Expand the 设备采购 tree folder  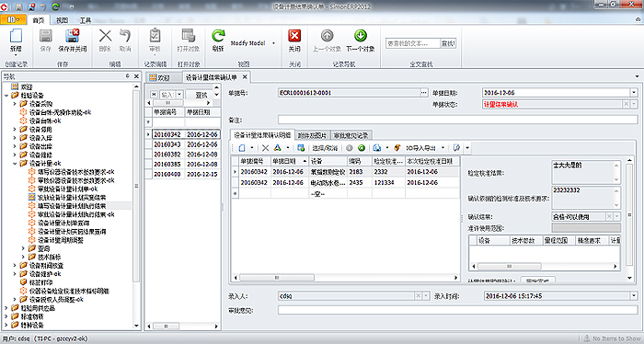15,104
